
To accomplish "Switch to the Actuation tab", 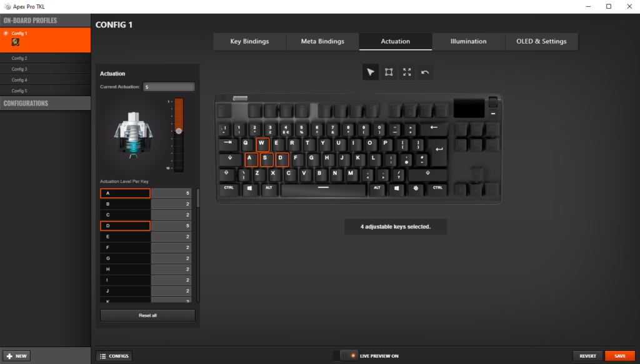I will click(x=396, y=42).
